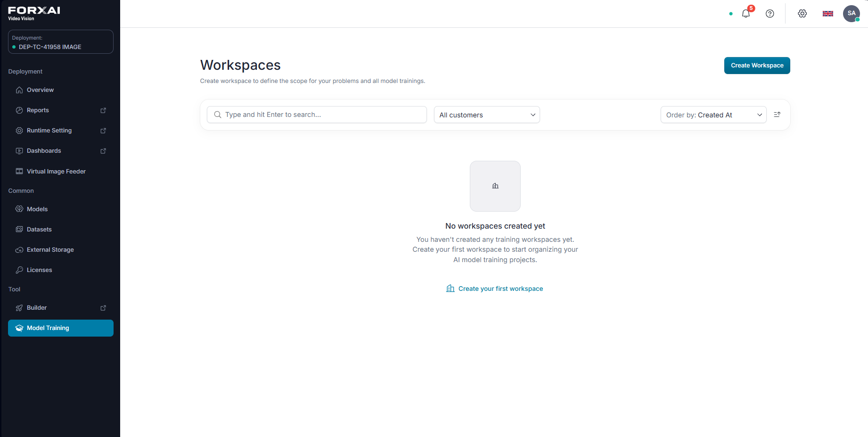Open Order by: Created At dropdown
Viewport: 868px width, 437px height.
pos(713,115)
